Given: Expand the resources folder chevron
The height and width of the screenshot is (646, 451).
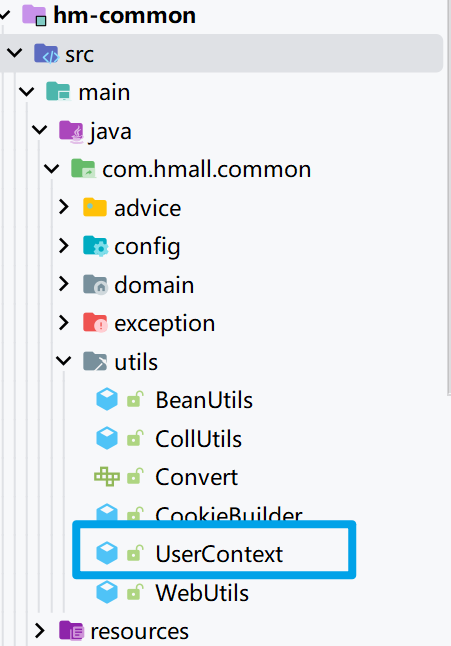Looking at the screenshot, I should click(40, 630).
